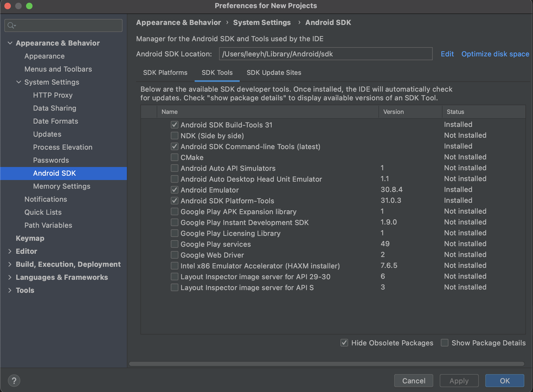533x392 pixels.
Task: Expand the Editor settings section
Action: (x=10, y=251)
